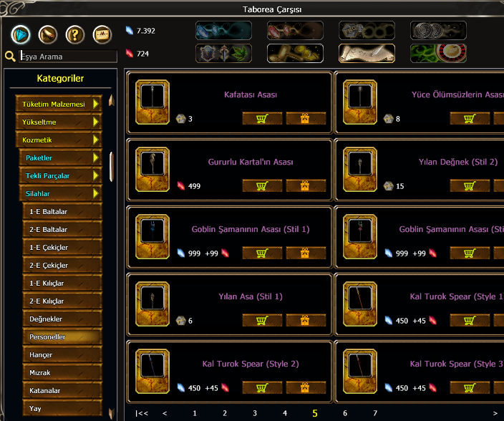504x421 pixels.
Task: Add Kafatası Asası to shopping cart
Action: 262,119
